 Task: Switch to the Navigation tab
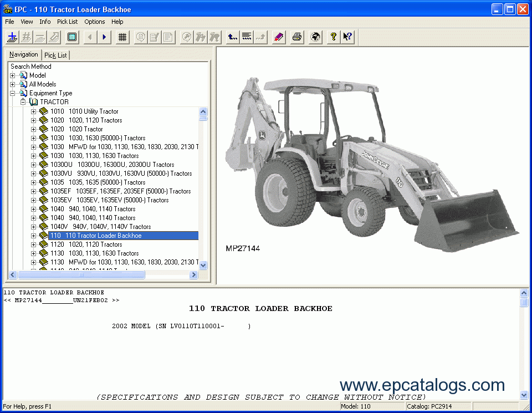tap(23, 54)
